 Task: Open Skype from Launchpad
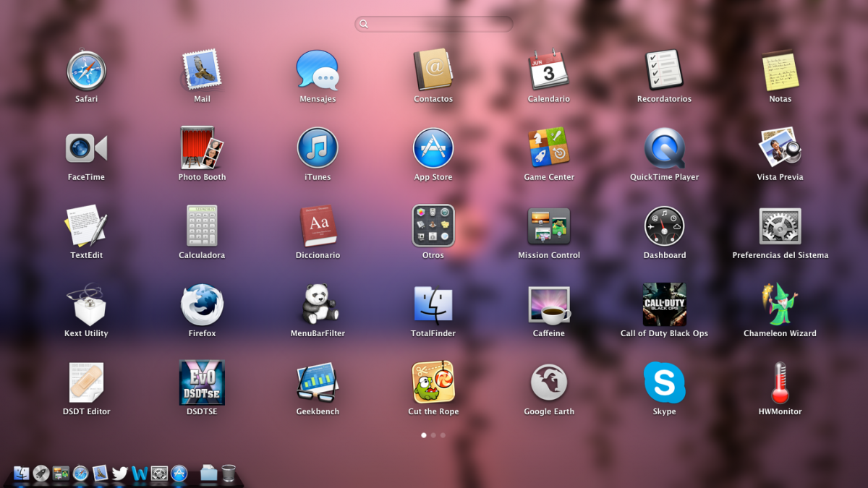point(664,382)
